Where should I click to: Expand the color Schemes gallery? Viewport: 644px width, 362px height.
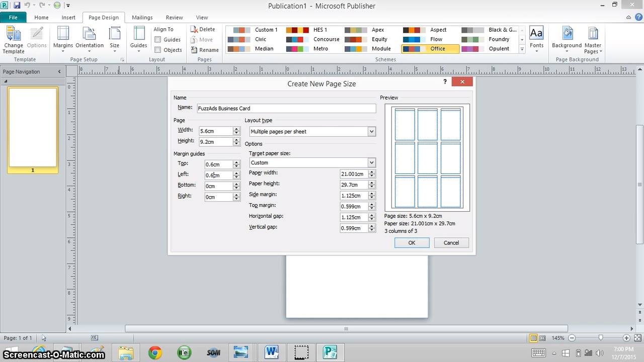tap(522, 49)
